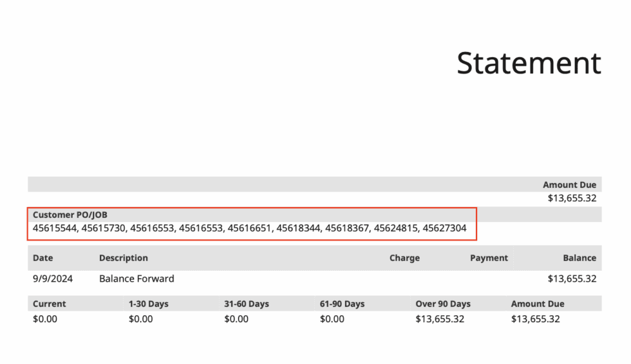Image resolution: width=631 pixels, height=364 pixels.
Task: Click the Balance column header
Action: click(x=579, y=258)
